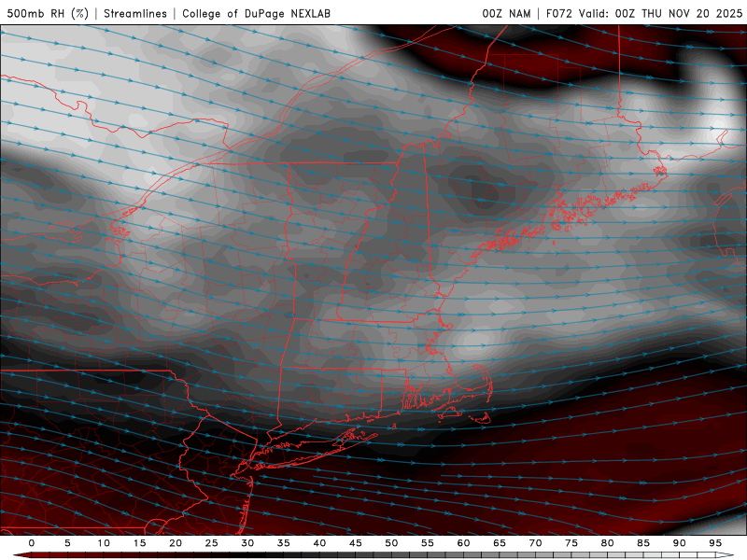
Task: Click the '500mb RH (%)' title text
Action: (48, 13)
